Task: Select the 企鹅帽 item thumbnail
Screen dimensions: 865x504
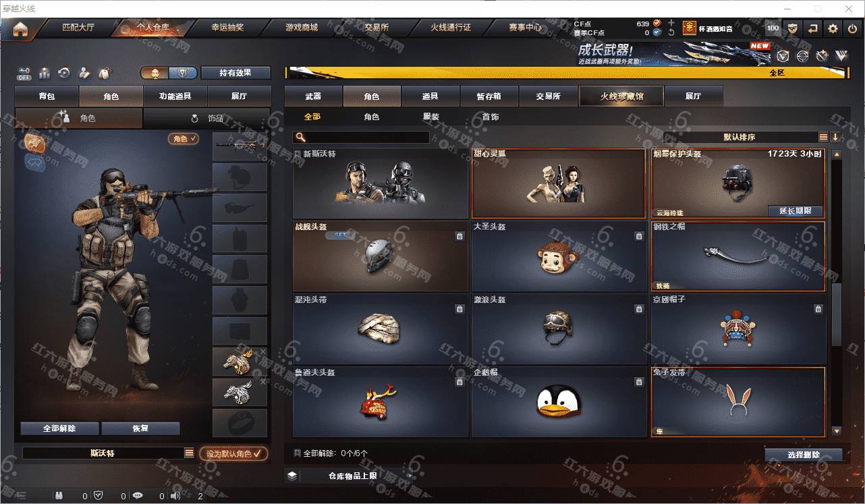Action: tap(558, 402)
